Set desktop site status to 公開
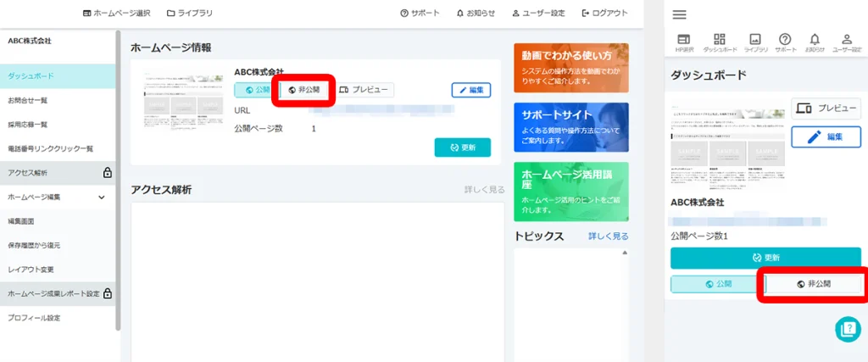Screen dimensions: 868x362 257,90
